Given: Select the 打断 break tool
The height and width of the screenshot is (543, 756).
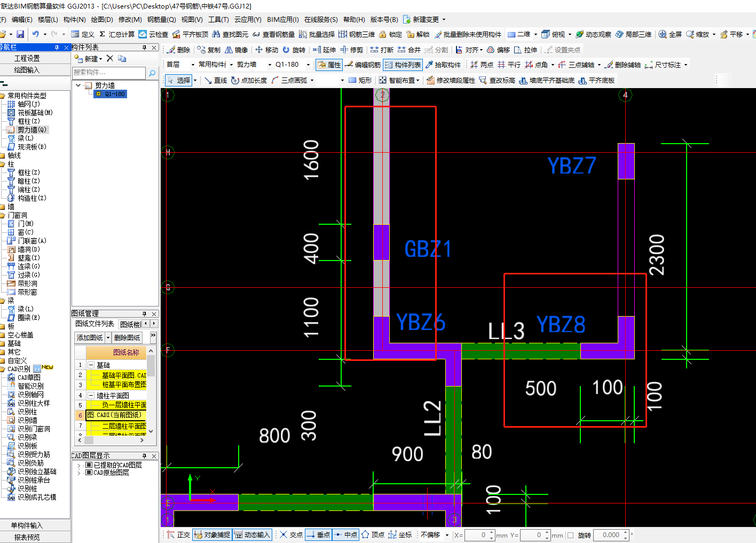Looking at the screenshot, I should 382,50.
